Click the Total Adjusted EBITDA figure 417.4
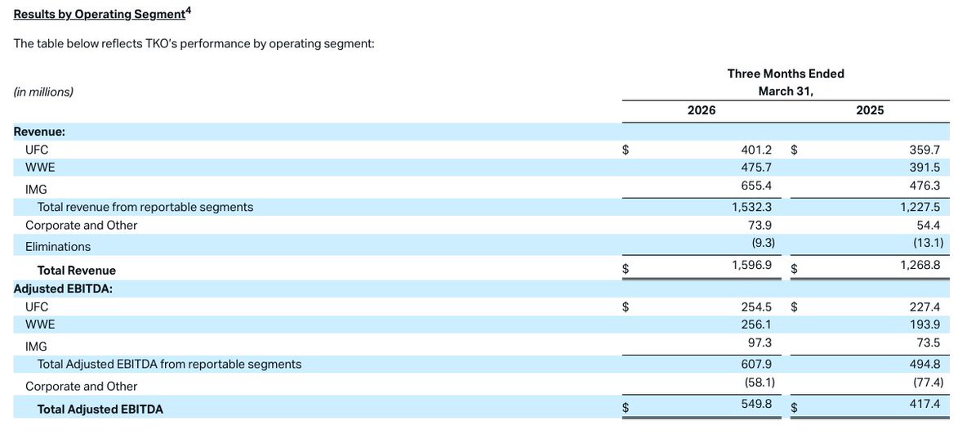The image size is (980, 434). point(924,404)
